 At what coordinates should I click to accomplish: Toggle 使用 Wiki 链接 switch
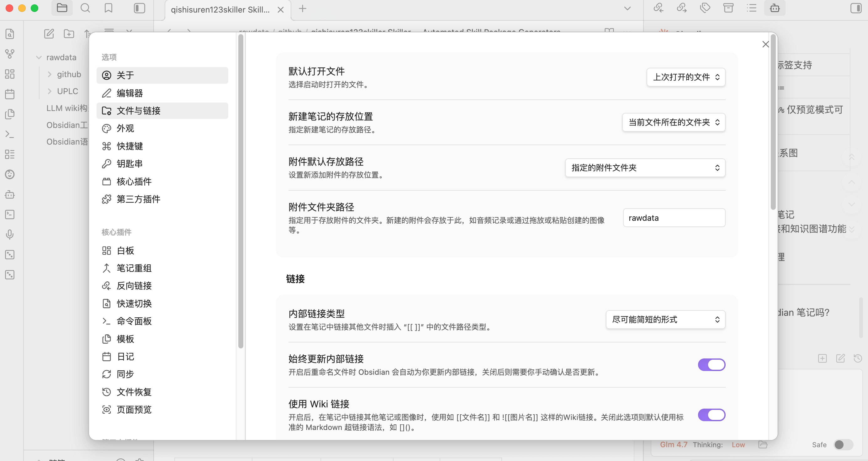[x=711, y=415]
